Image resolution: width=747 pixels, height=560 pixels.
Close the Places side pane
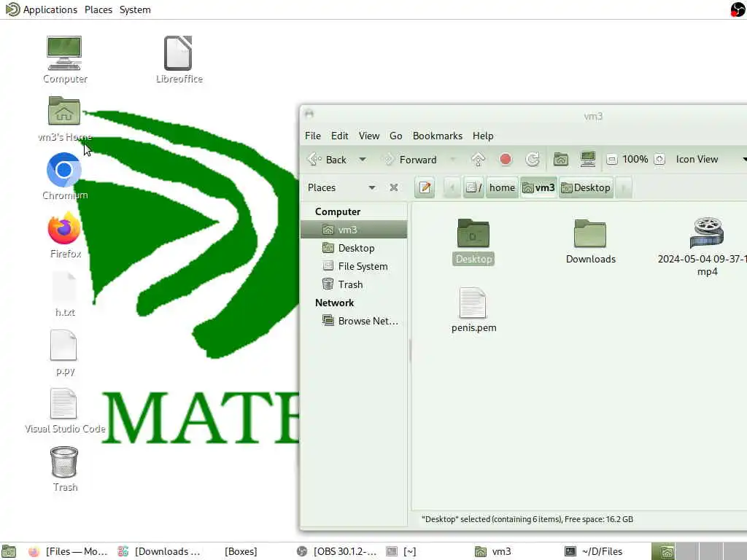coord(393,187)
